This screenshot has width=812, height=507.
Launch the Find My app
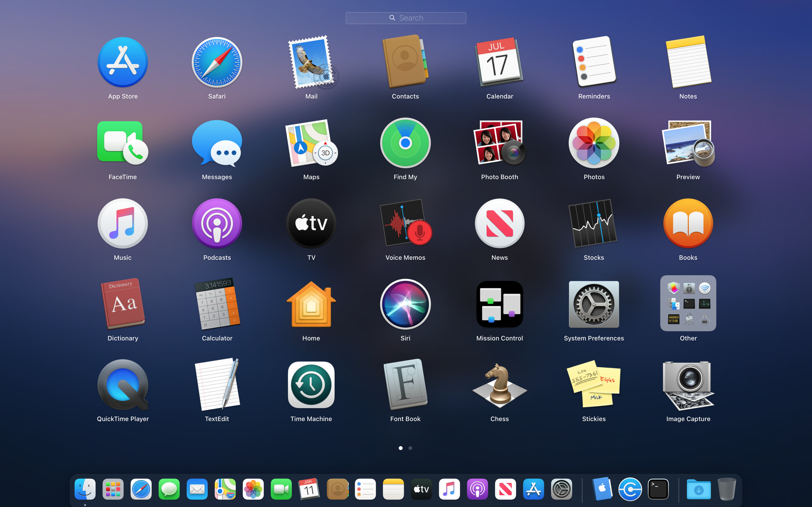[x=405, y=143]
